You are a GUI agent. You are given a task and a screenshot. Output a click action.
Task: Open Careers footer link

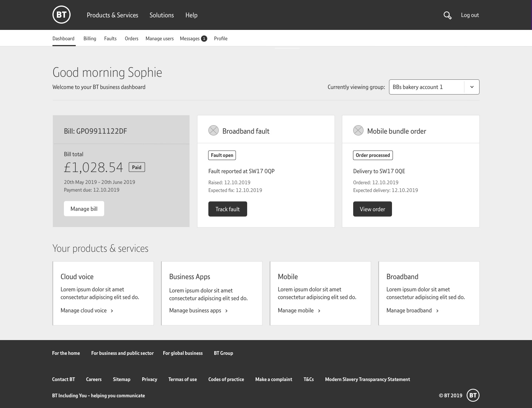click(94, 379)
